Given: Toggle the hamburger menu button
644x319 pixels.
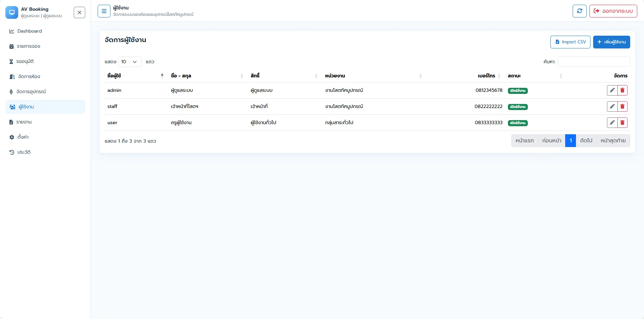Looking at the screenshot, I should (104, 11).
